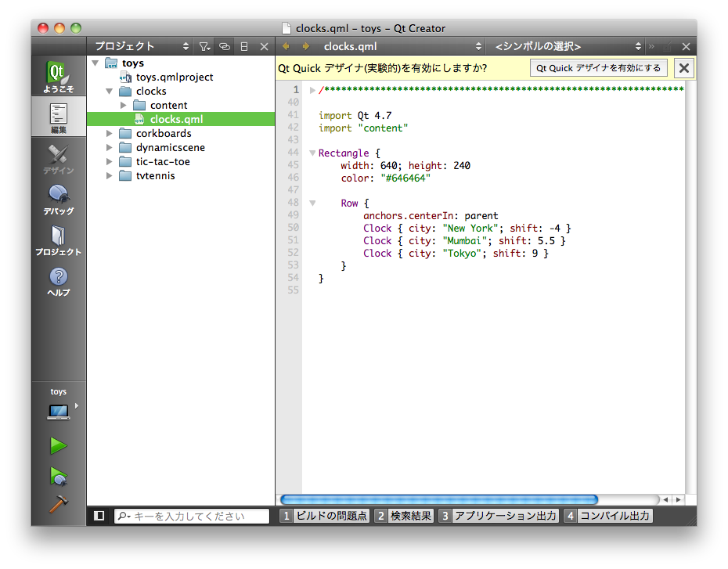Click the horizontal scrollbar of the editor
728x569 pixels.
(438, 499)
